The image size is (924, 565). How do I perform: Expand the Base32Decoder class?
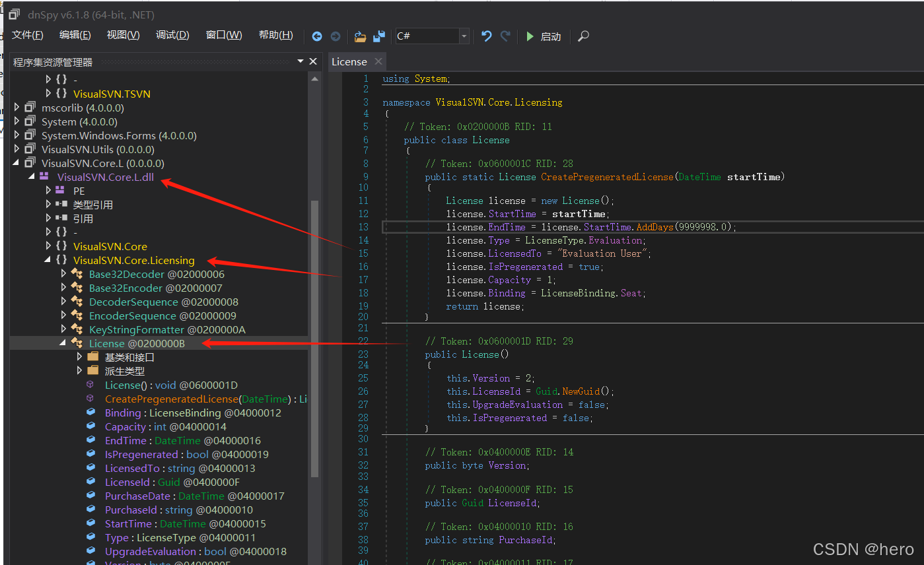tap(64, 274)
